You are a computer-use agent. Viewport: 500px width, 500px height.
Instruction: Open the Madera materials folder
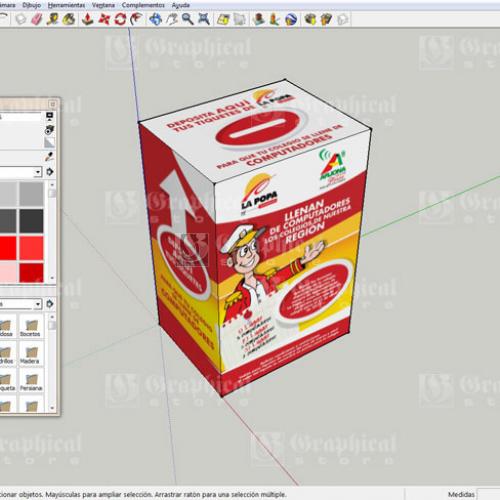[x=30, y=355]
